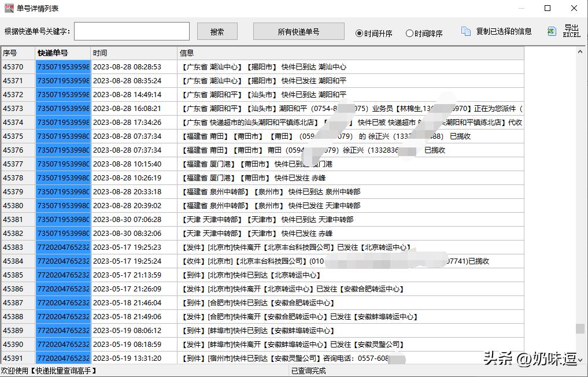The width and height of the screenshot is (588, 377).
Task: Click the 导出 EXCEL label
Action: (571, 31)
